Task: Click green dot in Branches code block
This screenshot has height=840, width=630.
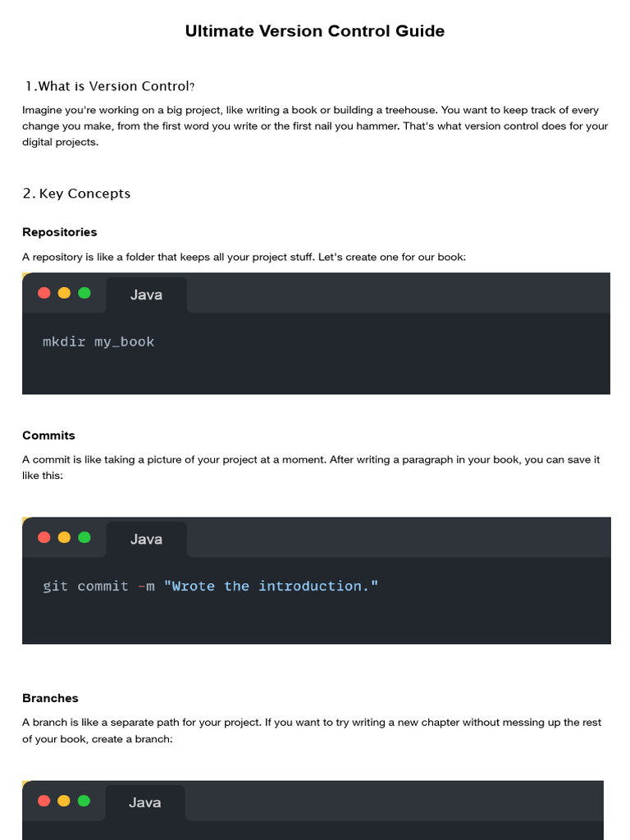Action: [84, 801]
